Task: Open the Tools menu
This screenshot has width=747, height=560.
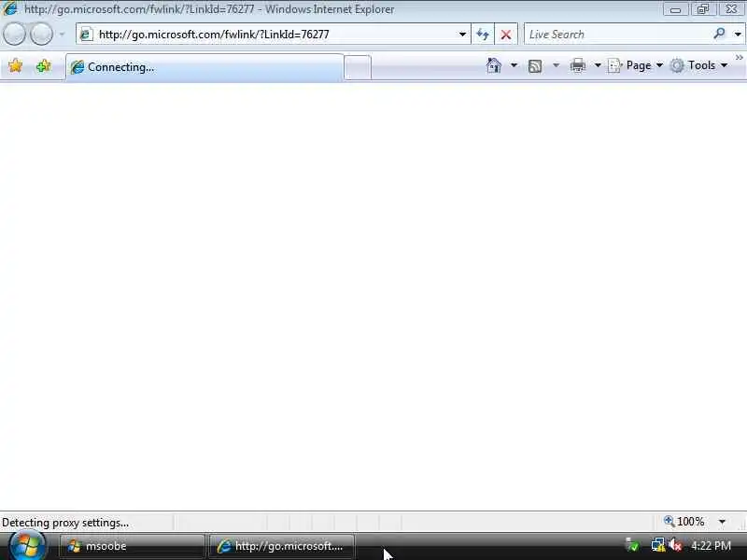Action: [698, 65]
